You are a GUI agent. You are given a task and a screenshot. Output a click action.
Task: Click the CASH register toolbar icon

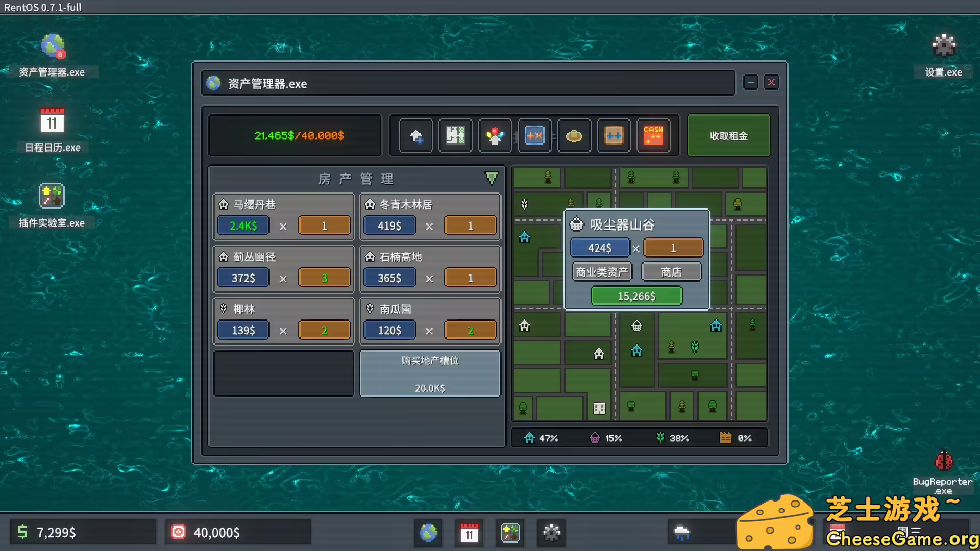[654, 135]
